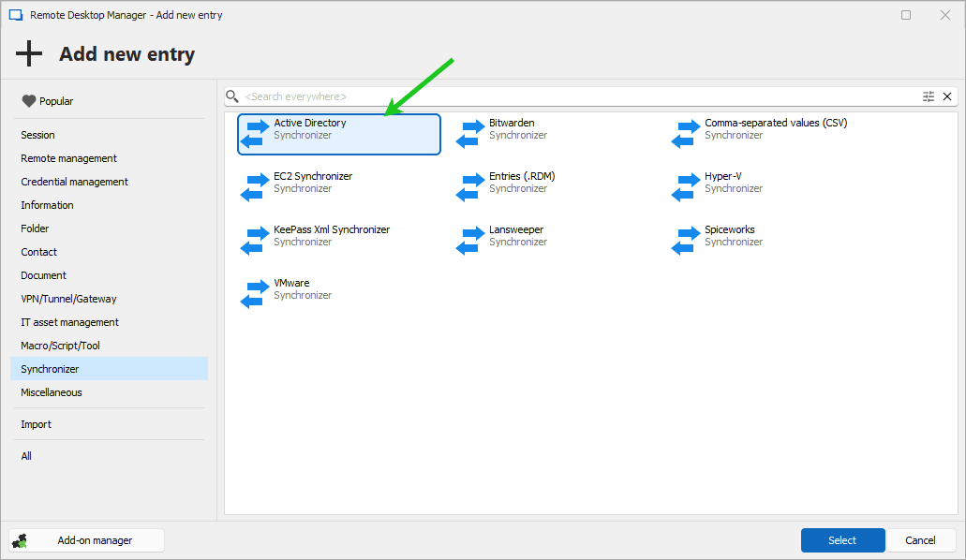966x560 pixels.
Task: Select the EC2 Synchronizer icon
Action: pyautogui.click(x=252, y=186)
